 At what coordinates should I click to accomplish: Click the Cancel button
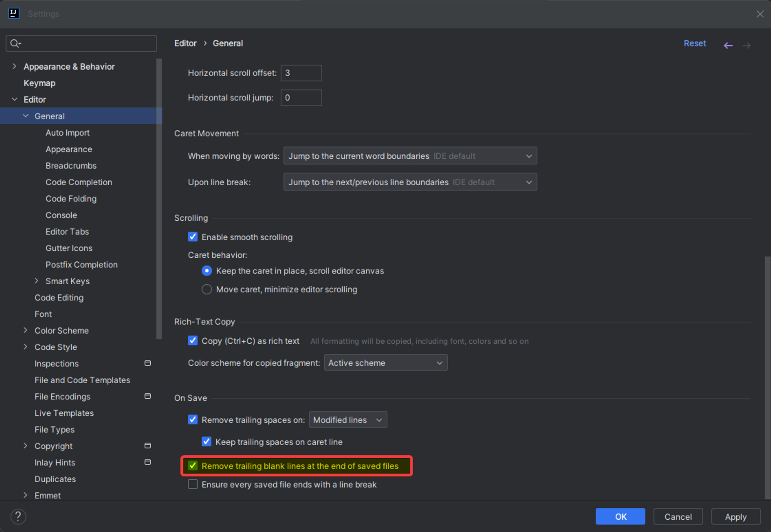click(x=678, y=516)
